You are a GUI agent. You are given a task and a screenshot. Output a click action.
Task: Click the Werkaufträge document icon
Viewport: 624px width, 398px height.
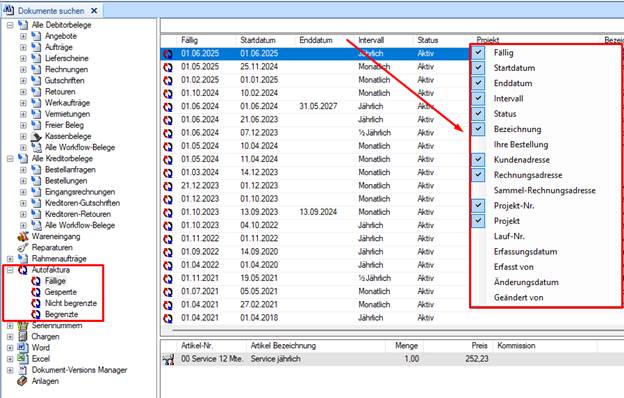pyautogui.click(x=36, y=103)
